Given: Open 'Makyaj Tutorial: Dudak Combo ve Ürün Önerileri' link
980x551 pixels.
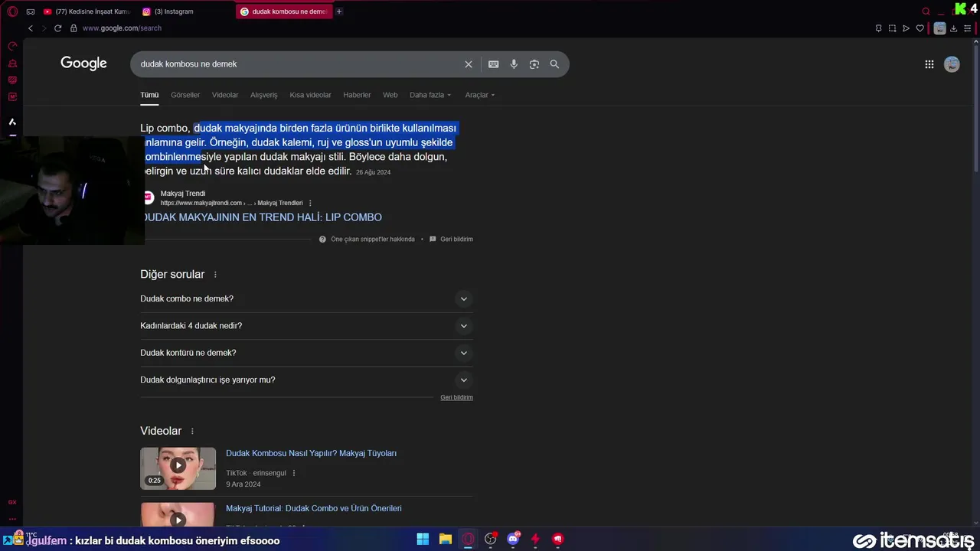Looking at the screenshot, I should (x=314, y=508).
